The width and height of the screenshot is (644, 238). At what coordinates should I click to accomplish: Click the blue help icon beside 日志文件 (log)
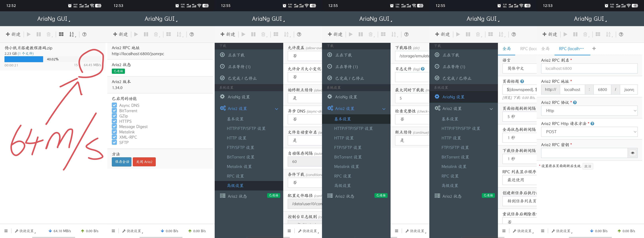[423, 69]
